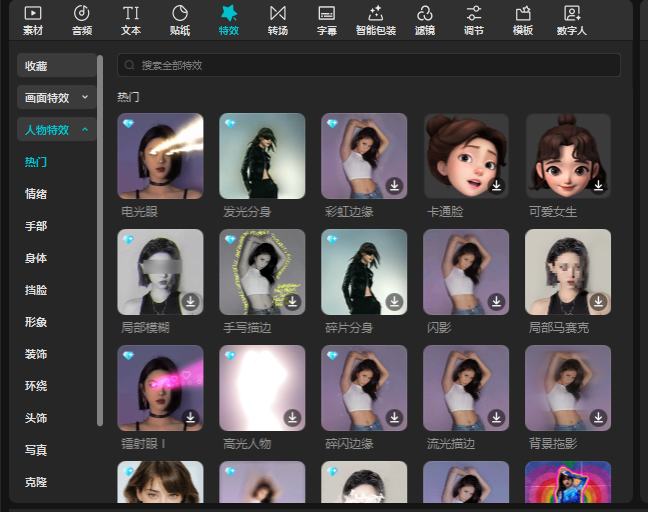
Task: Download the 可爱女生 effect
Action: click(x=598, y=186)
